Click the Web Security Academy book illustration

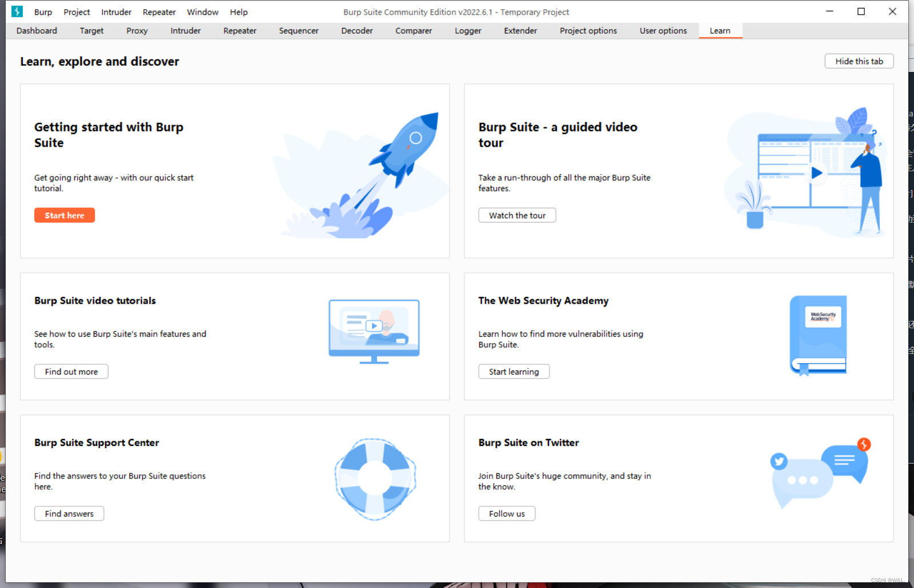(818, 335)
